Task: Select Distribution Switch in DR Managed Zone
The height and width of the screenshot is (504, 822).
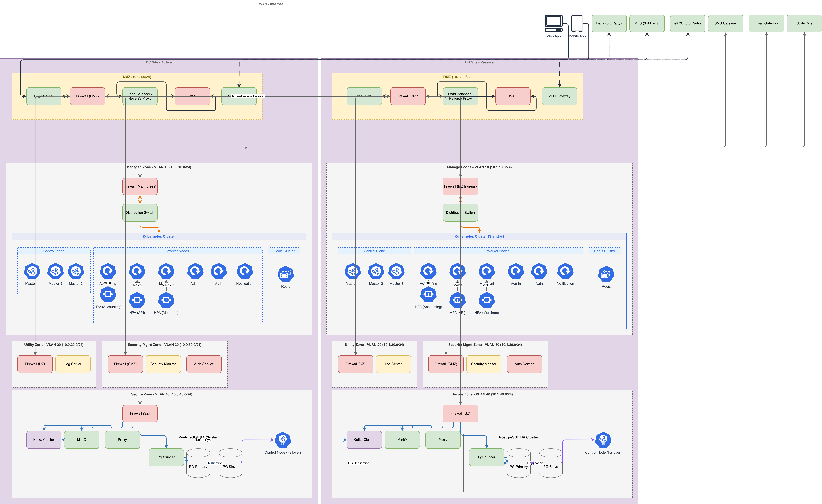Action: [x=460, y=213]
